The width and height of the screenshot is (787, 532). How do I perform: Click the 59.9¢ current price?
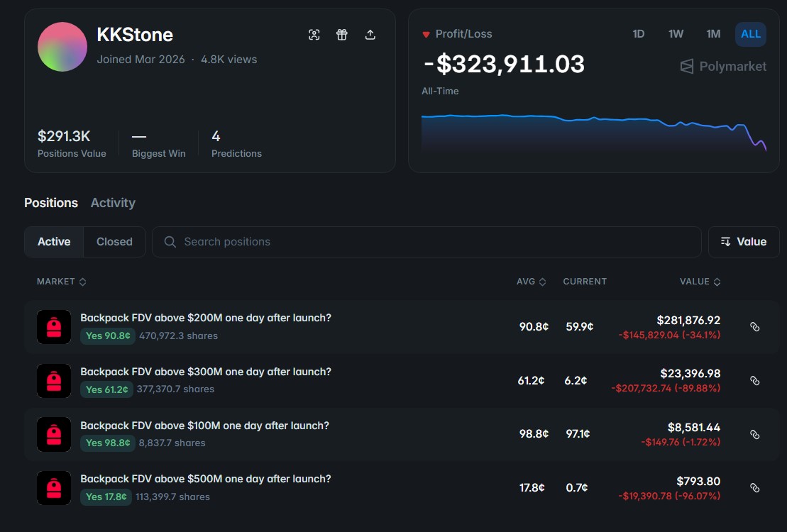pyautogui.click(x=580, y=327)
